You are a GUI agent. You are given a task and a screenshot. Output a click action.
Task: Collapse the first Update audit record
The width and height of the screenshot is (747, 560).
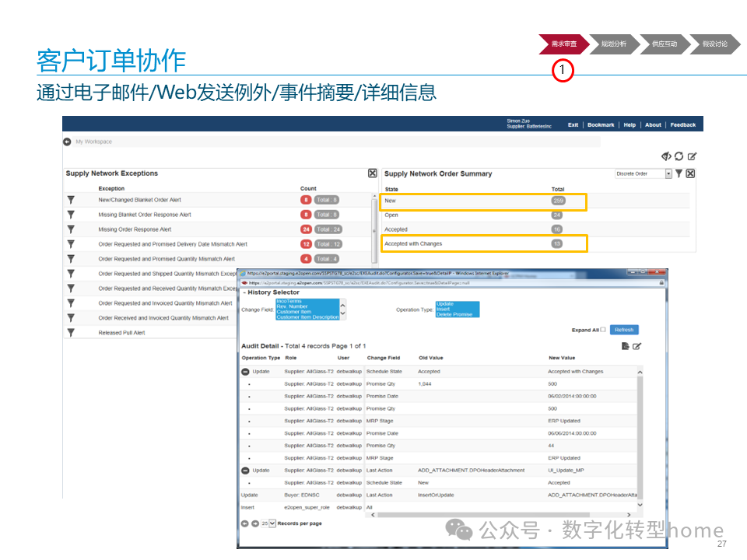tap(245, 372)
